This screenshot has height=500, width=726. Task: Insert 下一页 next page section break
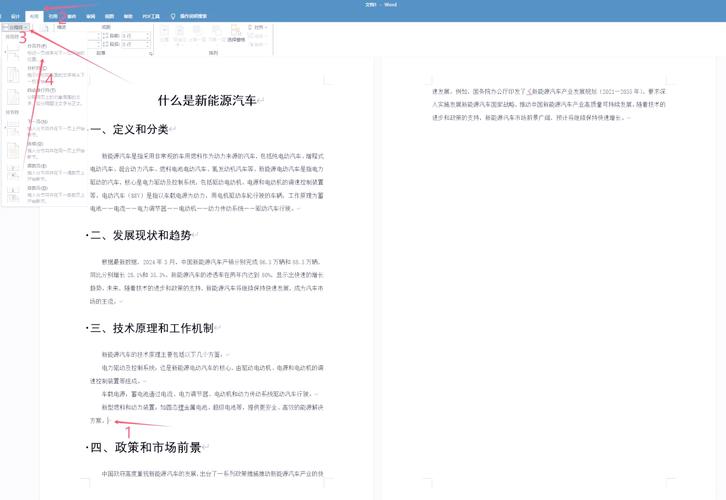click(45, 128)
